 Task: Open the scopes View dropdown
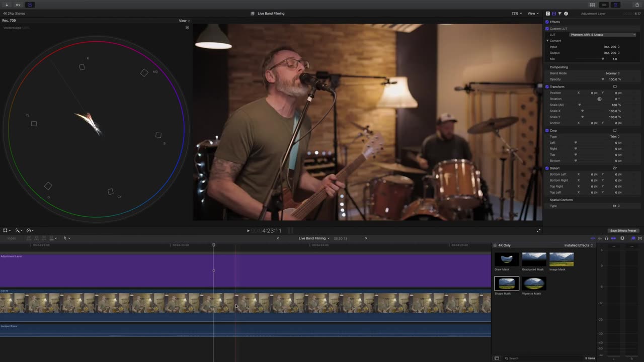click(184, 21)
